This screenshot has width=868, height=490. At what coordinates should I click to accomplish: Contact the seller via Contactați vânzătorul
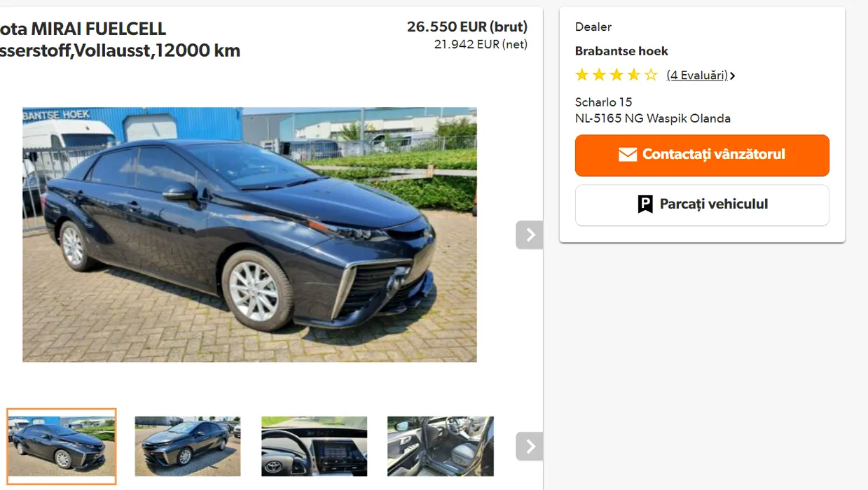click(702, 155)
